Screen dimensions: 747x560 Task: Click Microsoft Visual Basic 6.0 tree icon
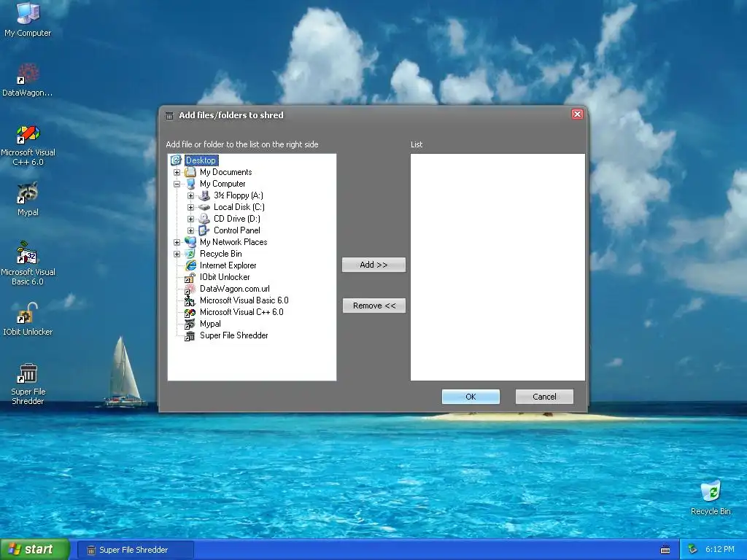tap(190, 300)
